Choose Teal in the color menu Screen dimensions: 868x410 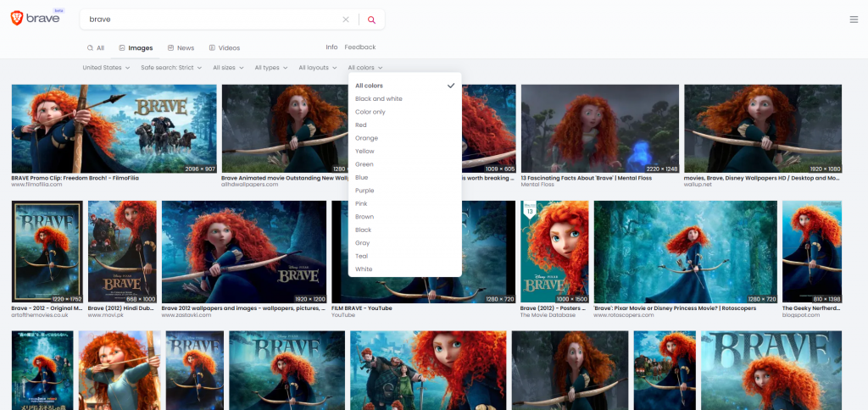(363, 256)
